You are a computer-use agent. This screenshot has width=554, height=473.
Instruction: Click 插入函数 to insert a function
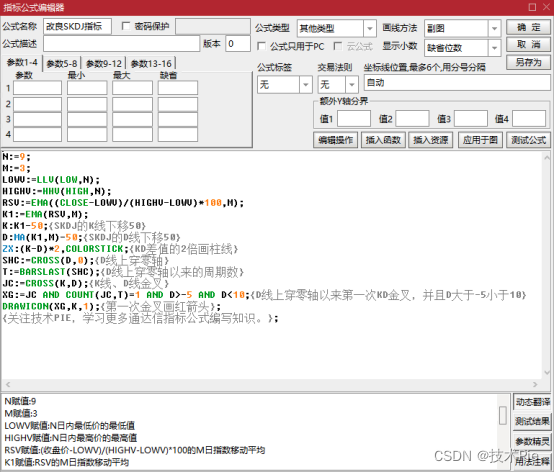point(383,140)
